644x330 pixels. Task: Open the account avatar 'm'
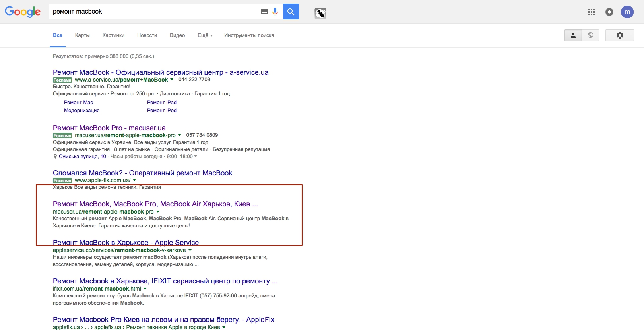coord(627,12)
